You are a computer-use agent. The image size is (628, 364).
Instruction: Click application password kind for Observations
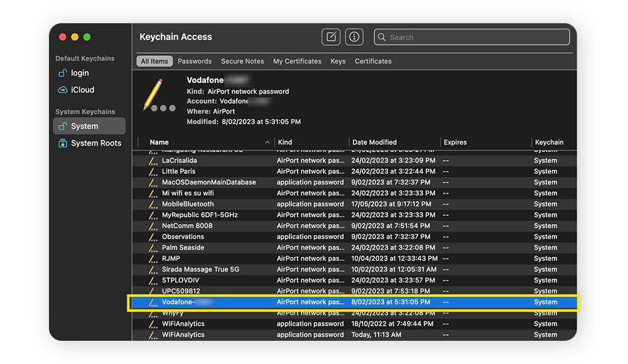(x=310, y=237)
